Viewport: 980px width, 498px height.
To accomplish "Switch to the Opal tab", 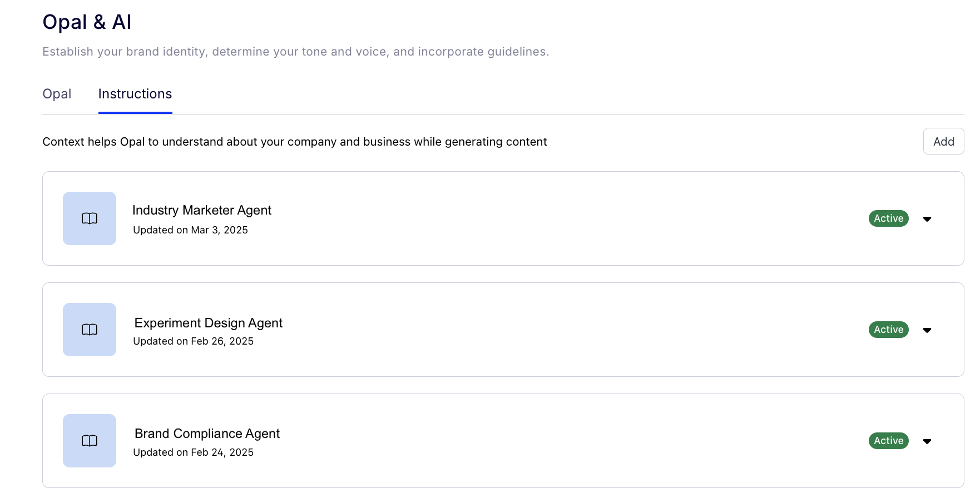I will 57,94.
